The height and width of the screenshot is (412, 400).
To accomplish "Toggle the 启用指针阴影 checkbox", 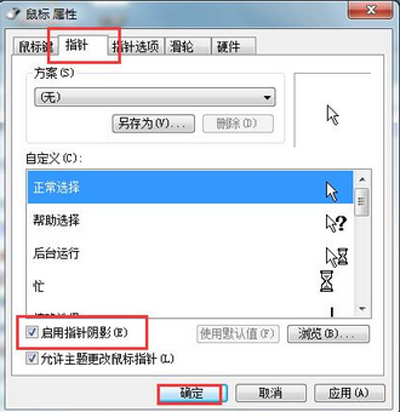I will (x=32, y=332).
